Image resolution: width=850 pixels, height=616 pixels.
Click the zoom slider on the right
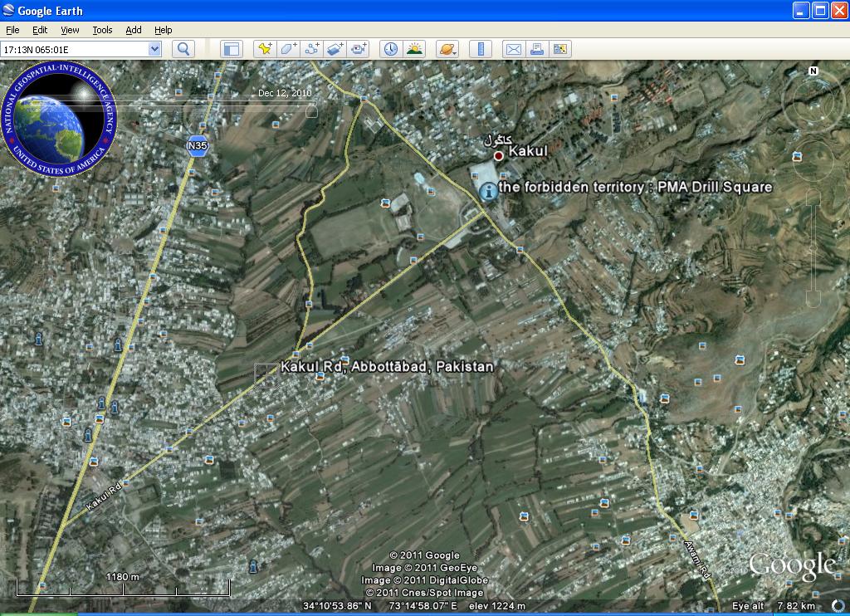click(813, 249)
